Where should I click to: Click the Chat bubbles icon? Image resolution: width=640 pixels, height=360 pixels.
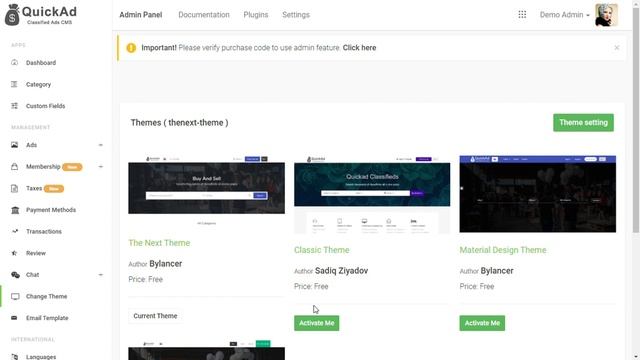pos(15,275)
